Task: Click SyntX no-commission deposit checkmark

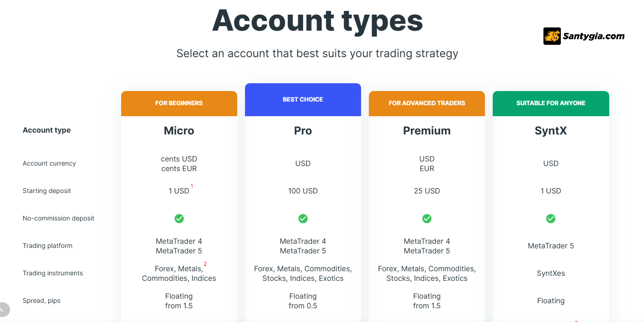Action: 551,219
